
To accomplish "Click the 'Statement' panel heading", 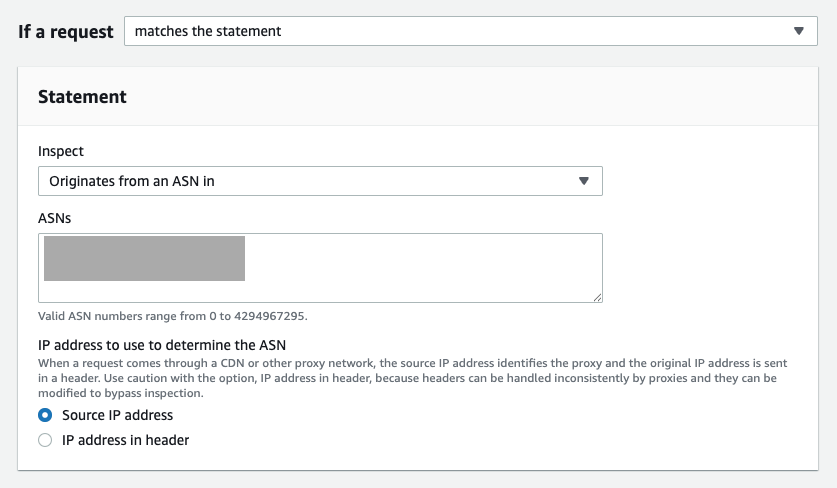I will (82, 97).
